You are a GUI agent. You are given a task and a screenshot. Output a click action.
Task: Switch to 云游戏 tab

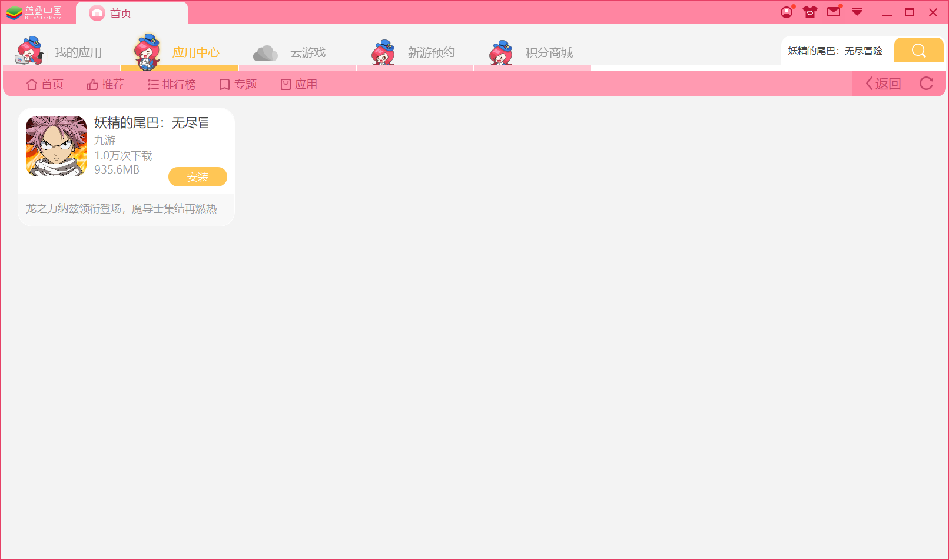[x=297, y=52]
